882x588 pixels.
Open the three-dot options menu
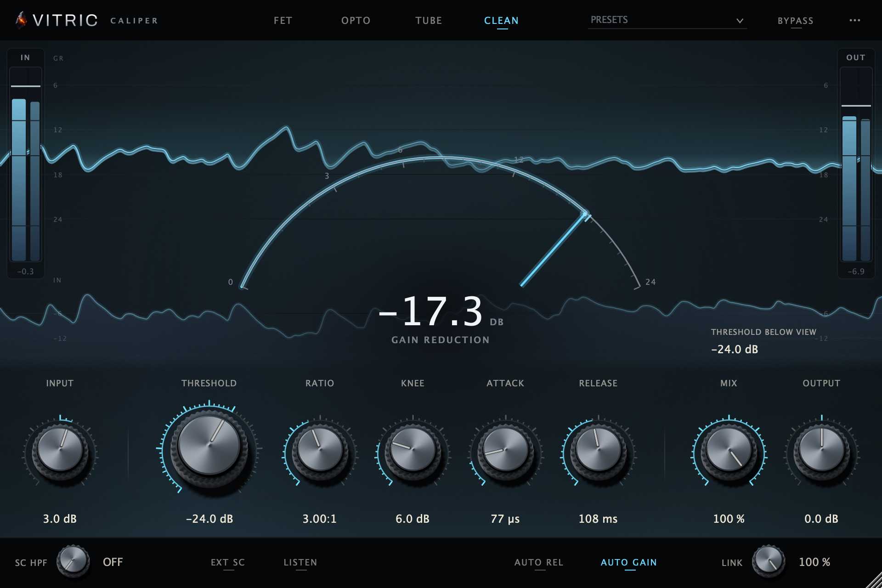(854, 20)
